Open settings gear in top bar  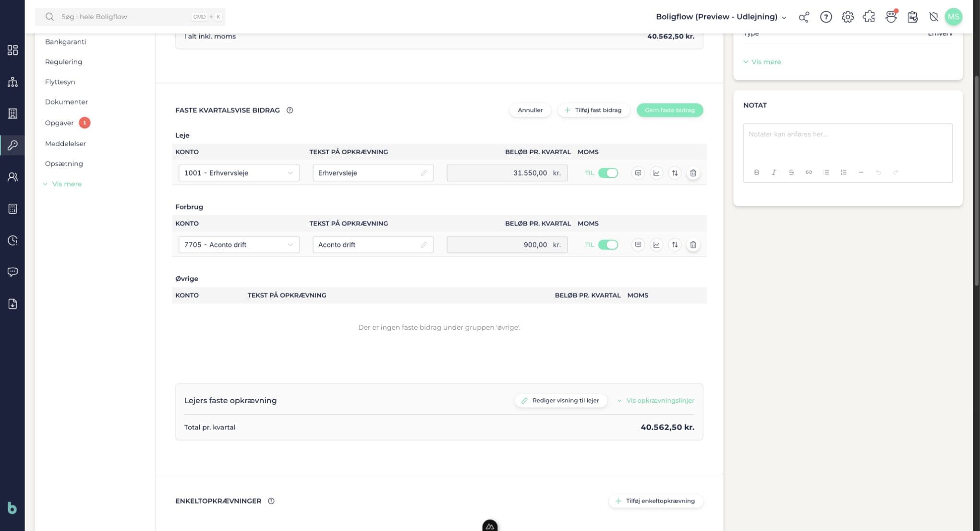tap(847, 17)
